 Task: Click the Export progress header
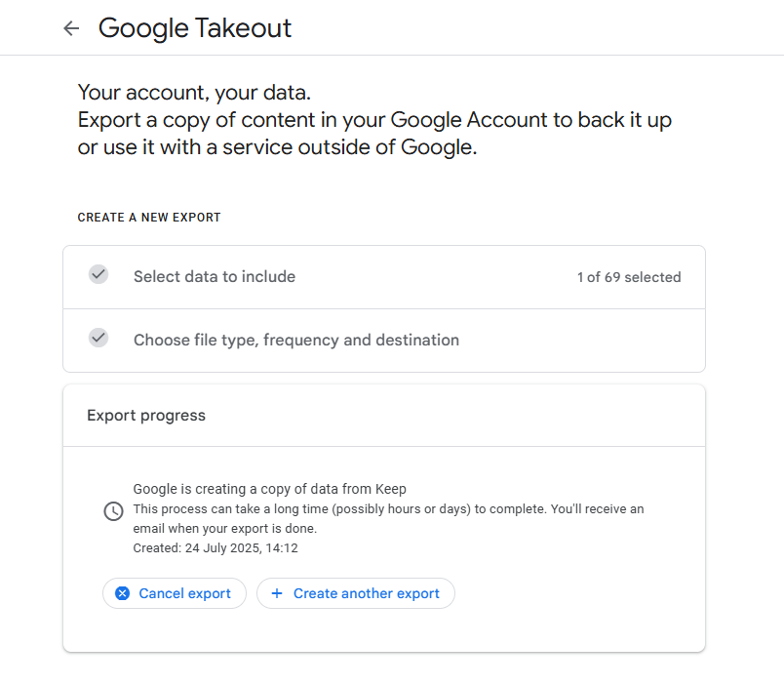coord(146,416)
